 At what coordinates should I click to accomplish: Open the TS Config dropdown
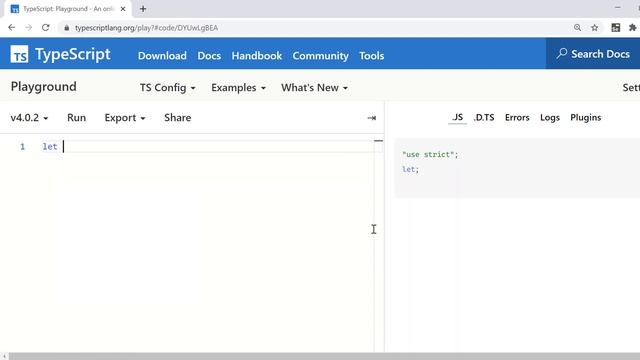click(167, 88)
